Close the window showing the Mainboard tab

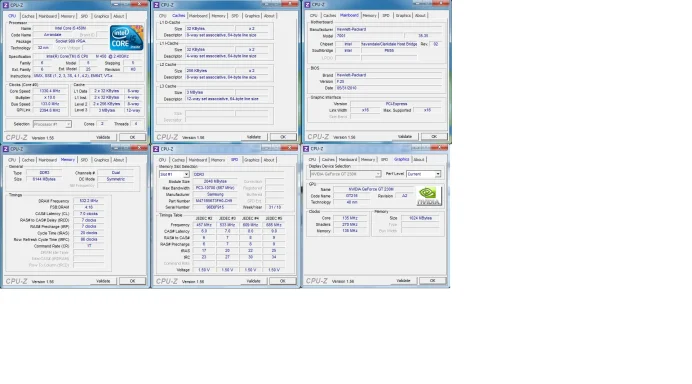coord(441,4)
